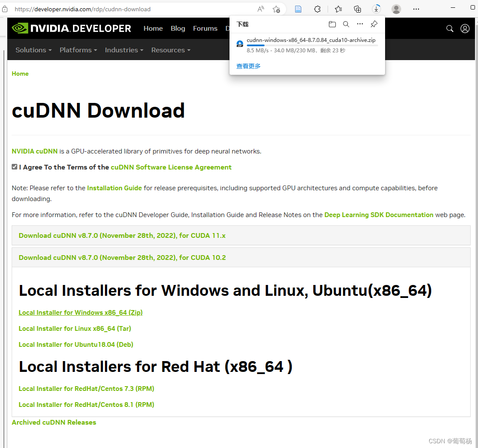Open the Platforms dropdown
Viewport: 478px width, 448px height.
(x=78, y=50)
